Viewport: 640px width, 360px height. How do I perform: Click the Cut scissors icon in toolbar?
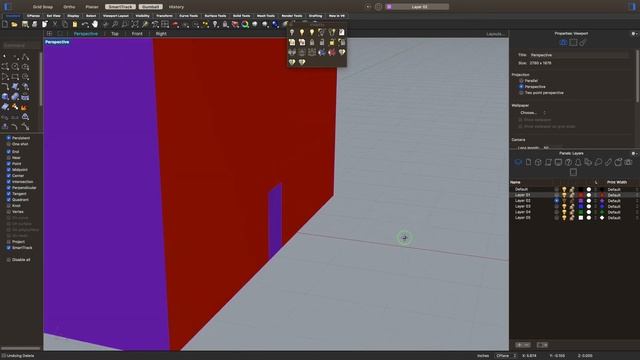coord(55,24)
